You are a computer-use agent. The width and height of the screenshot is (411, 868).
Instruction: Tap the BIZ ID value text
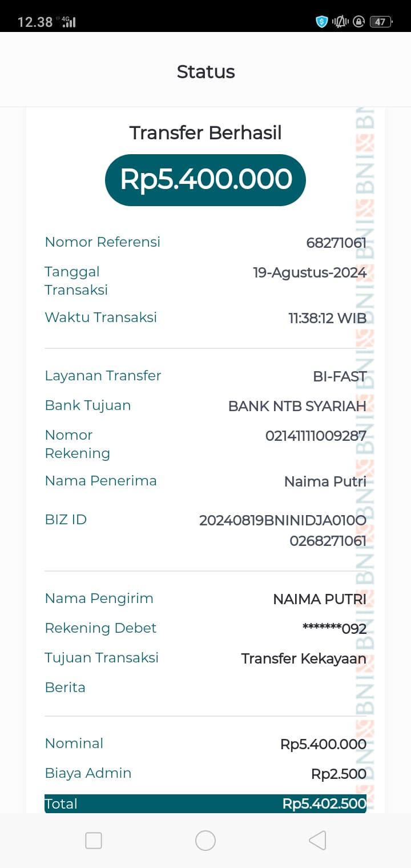click(283, 530)
